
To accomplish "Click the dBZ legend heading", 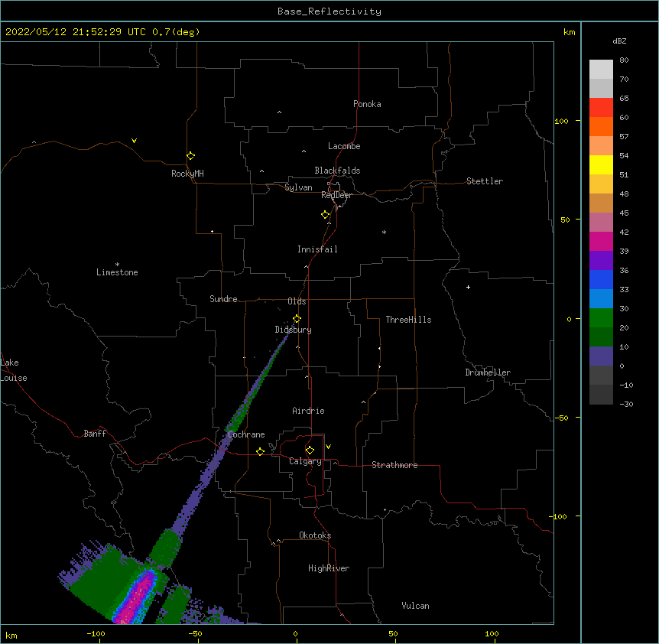I will 619,41.
